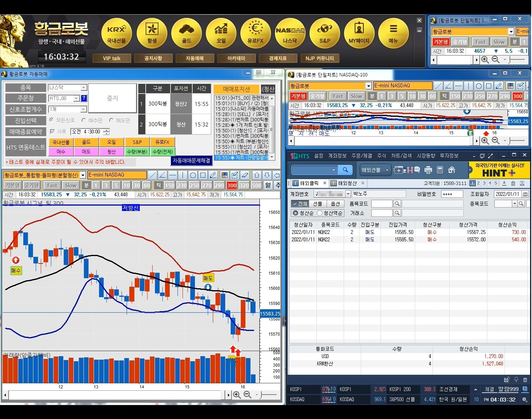Click the pink 매도 test button
This screenshot has width=532, height=419.
tap(86, 152)
